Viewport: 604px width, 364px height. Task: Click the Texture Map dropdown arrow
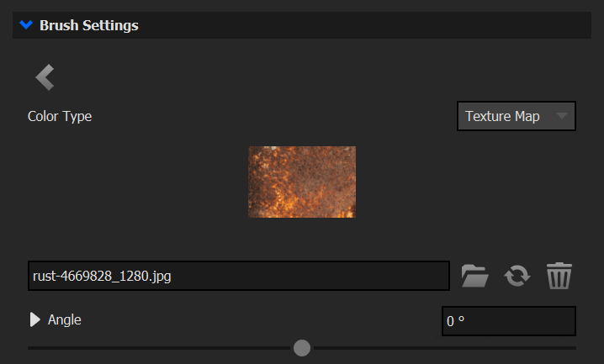pos(562,116)
